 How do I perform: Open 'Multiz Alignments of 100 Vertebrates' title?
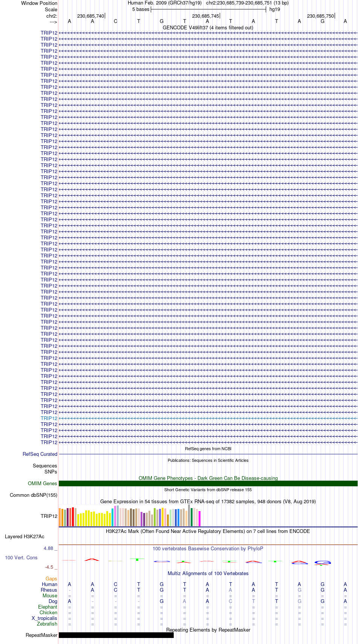click(208, 574)
